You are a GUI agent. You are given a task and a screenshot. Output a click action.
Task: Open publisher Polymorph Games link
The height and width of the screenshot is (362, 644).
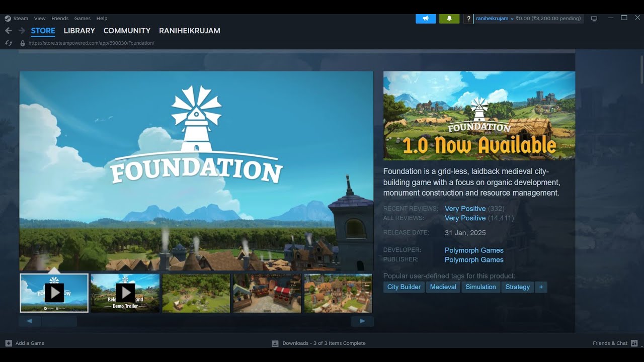pyautogui.click(x=474, y=260)
